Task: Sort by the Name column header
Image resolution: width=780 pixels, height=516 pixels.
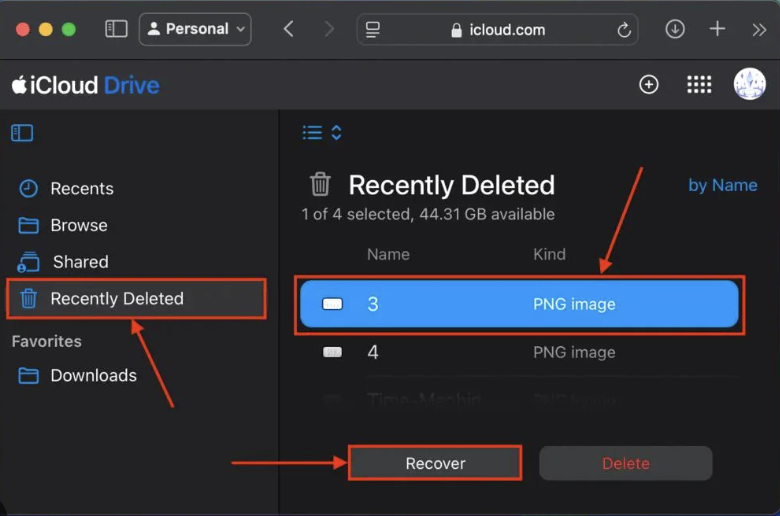Action: click(x=388, y=254)
